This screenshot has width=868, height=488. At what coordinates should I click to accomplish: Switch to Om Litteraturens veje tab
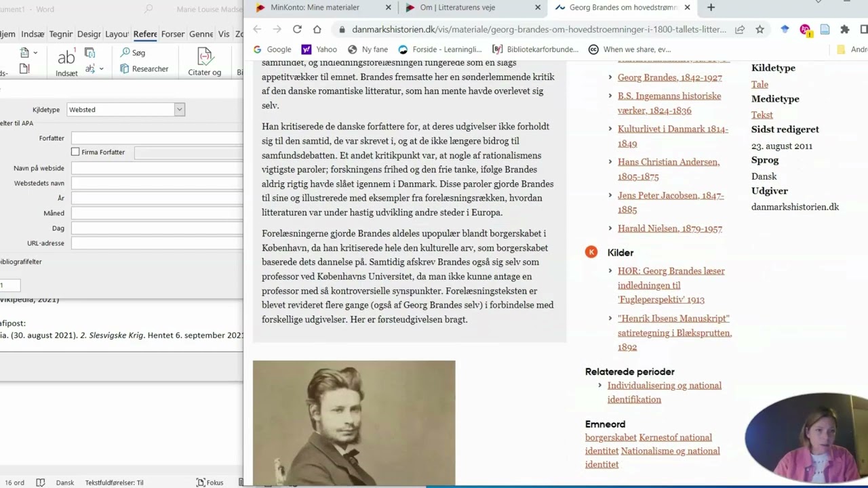click(458, 7)
